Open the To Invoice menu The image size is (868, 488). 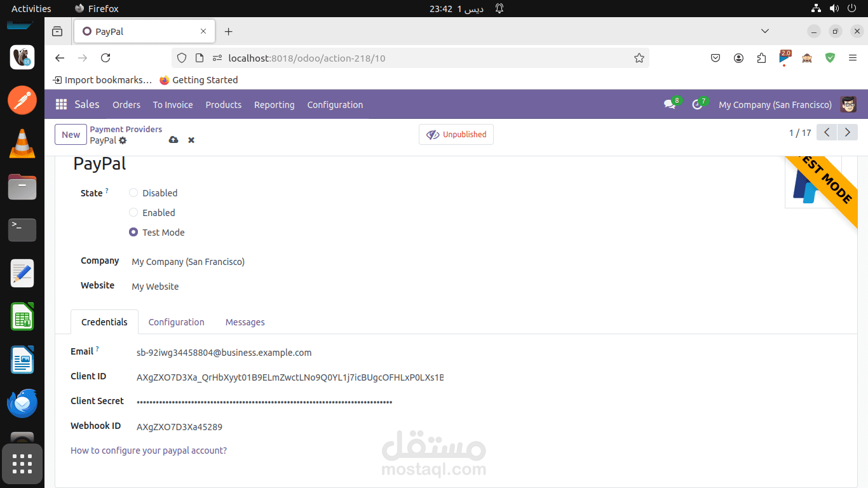[x=173, y=105]
